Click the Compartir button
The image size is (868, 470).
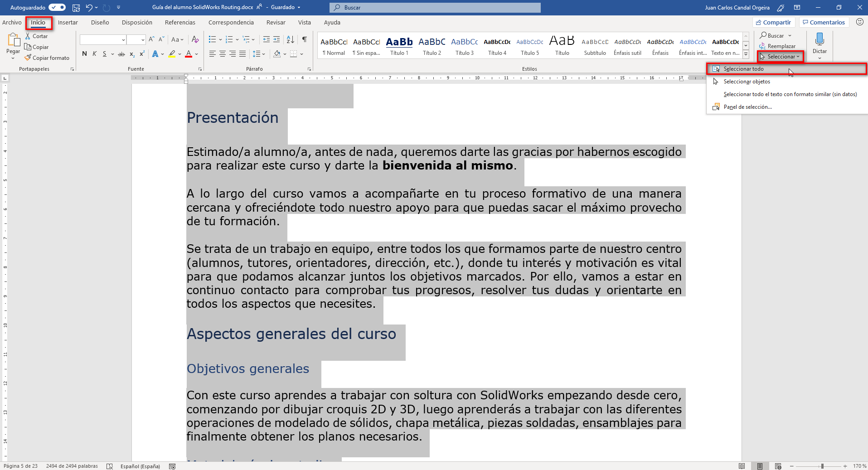click(x=773, y=22)
